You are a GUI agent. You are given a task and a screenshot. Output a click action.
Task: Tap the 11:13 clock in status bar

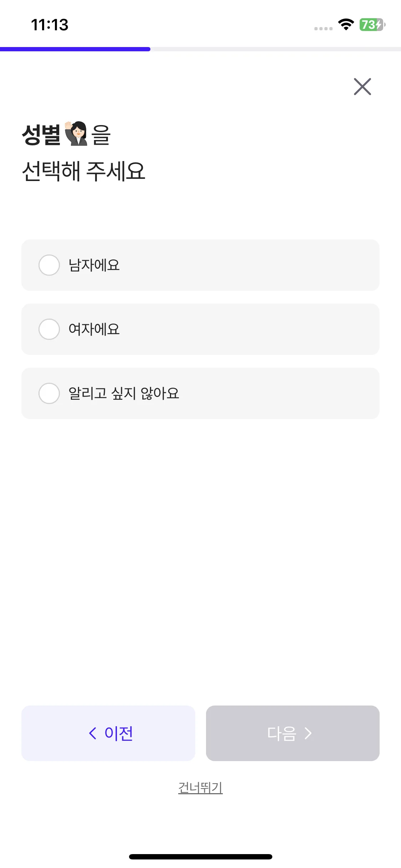coord(50,25)
